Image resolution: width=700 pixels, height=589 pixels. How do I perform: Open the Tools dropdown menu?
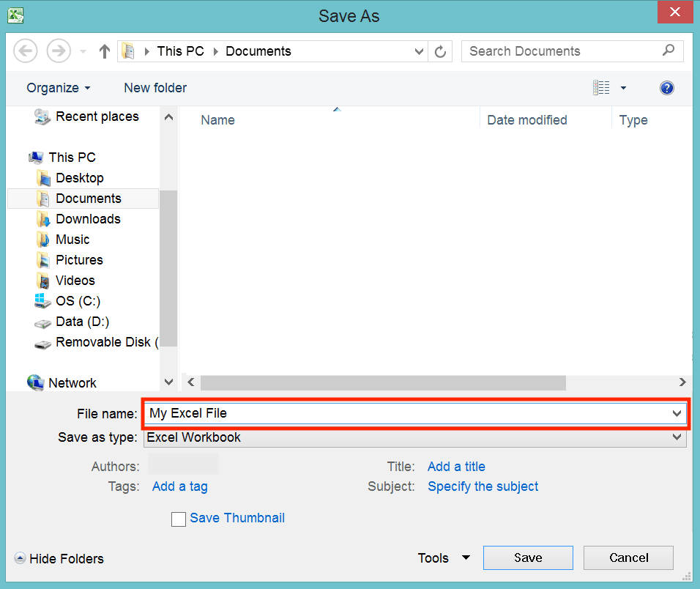tap(444, 557)
